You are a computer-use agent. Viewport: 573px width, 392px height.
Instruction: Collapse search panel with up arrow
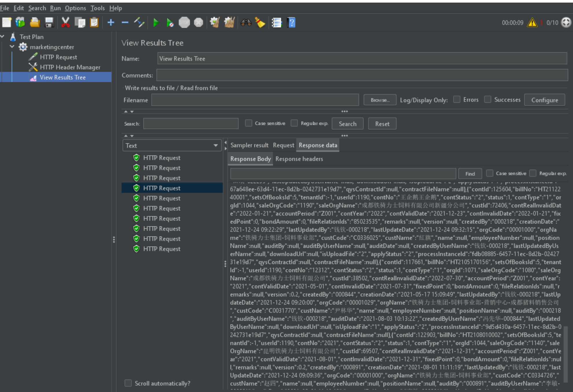tap(126, 136)
